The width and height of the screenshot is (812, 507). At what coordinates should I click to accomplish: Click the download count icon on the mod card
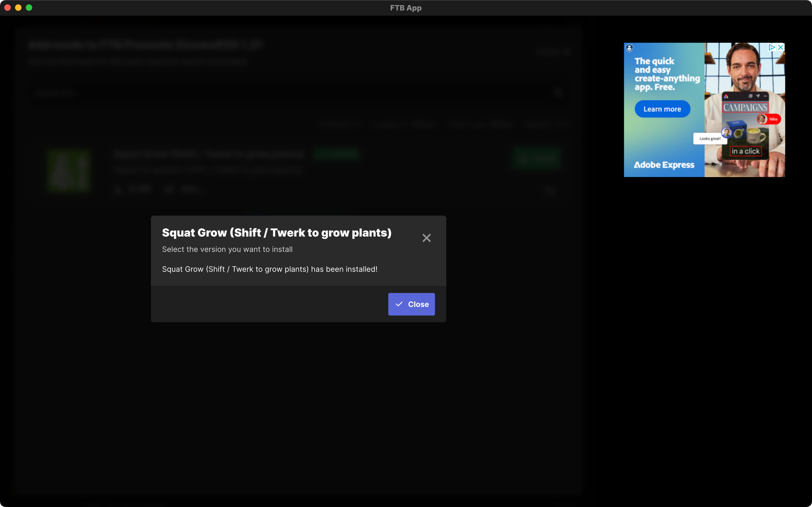pos(118,189)
